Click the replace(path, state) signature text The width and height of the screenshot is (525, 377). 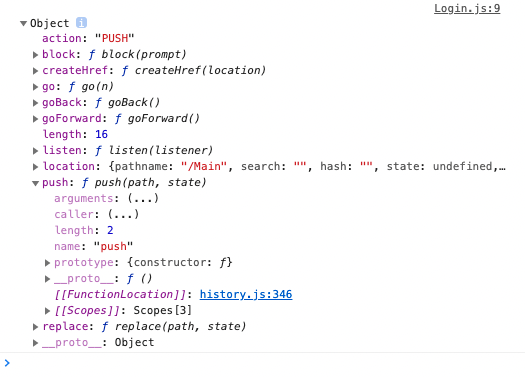(x=180, y=326)
